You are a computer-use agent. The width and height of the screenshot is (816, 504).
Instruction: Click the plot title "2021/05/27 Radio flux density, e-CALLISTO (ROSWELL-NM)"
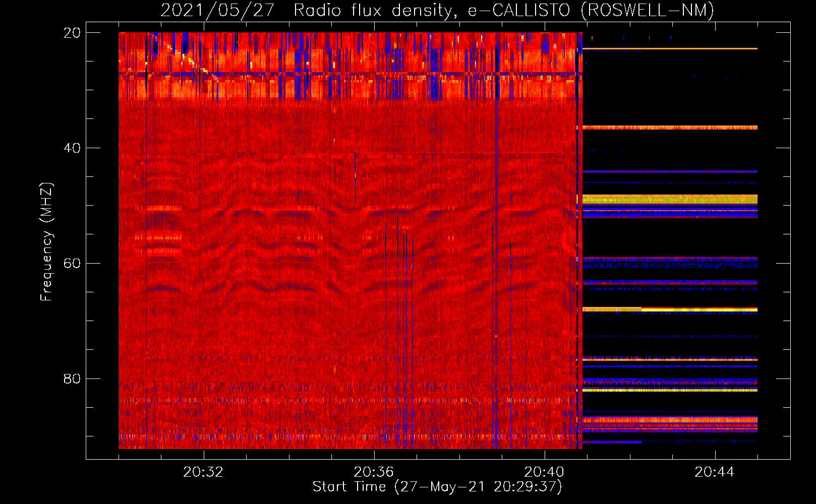point(437,10)
